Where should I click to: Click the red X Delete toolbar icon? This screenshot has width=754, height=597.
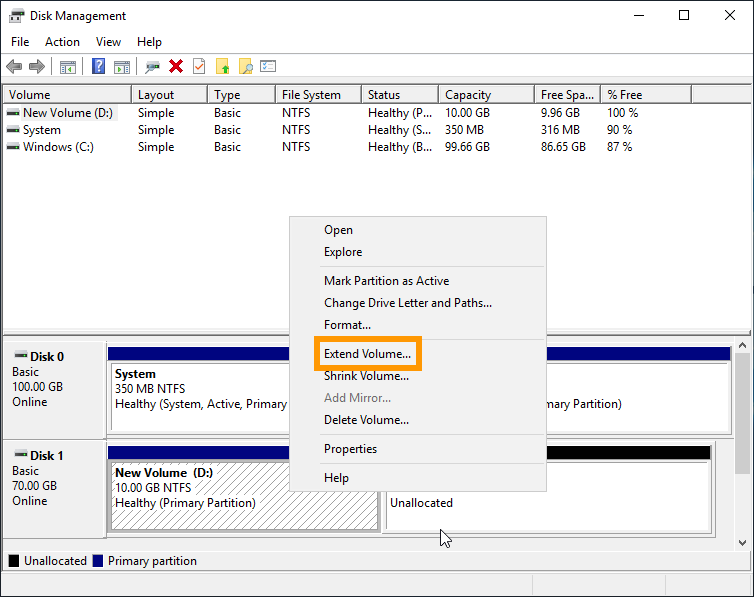[x=176, y=67]
